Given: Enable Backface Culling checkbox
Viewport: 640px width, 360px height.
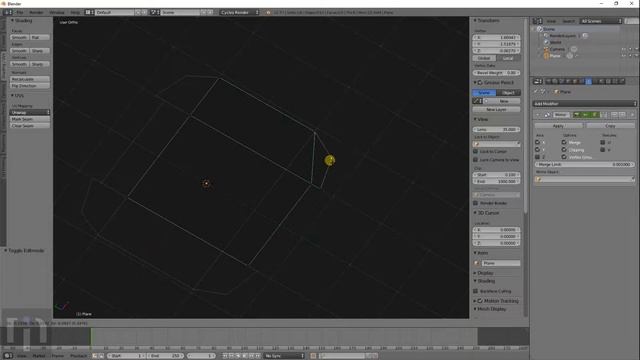Looking at the screenshot, I should [x=476, y=291].
